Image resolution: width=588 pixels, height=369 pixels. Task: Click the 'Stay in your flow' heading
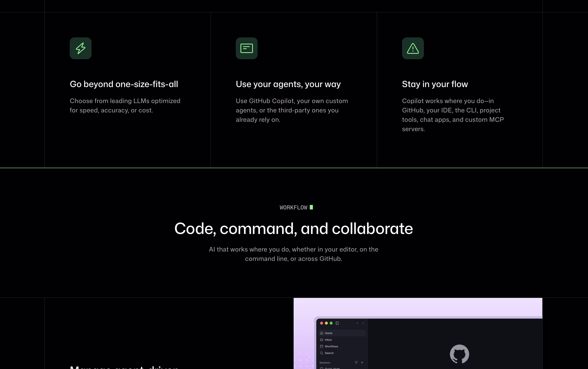click(x=435, y=84)
